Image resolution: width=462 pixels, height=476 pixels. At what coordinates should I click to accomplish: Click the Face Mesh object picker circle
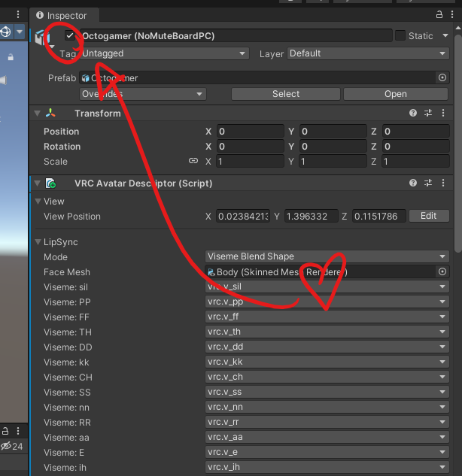(x=442, y=271)
